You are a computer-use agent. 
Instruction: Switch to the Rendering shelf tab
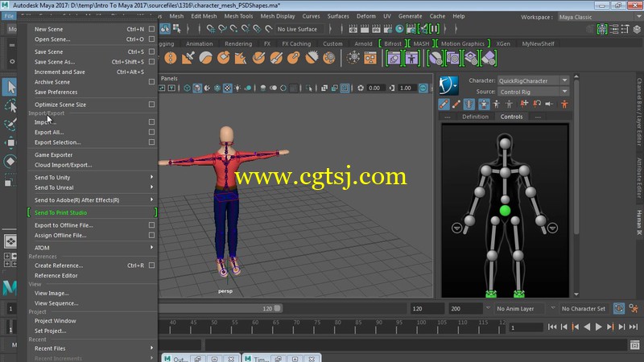238,43
